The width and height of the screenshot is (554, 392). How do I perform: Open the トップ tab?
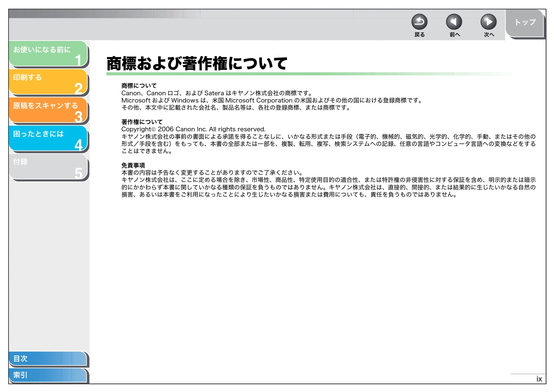point(525,23)
